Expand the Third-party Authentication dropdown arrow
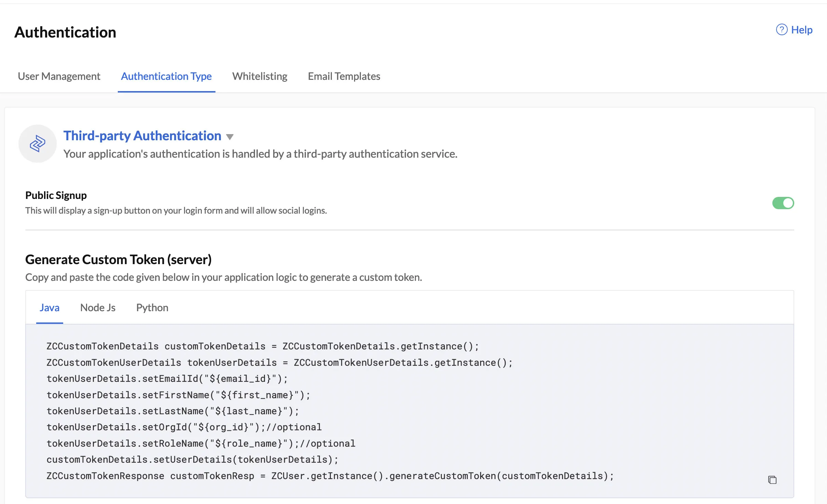Viewport: 827px width, 504px height. (x=230, y=137)
